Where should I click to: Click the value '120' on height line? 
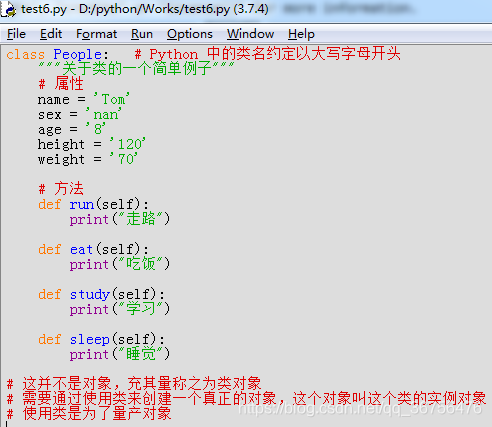point(128,144)
